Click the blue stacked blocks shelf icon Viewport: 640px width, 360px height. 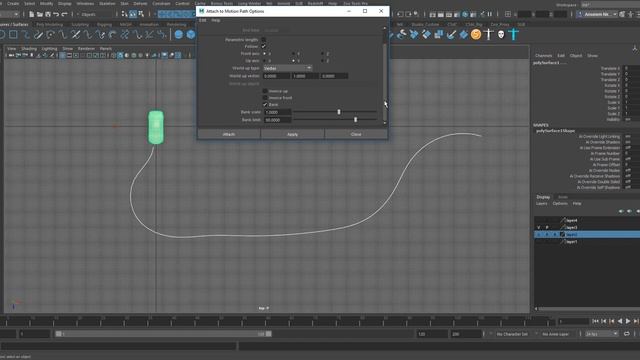438,35
